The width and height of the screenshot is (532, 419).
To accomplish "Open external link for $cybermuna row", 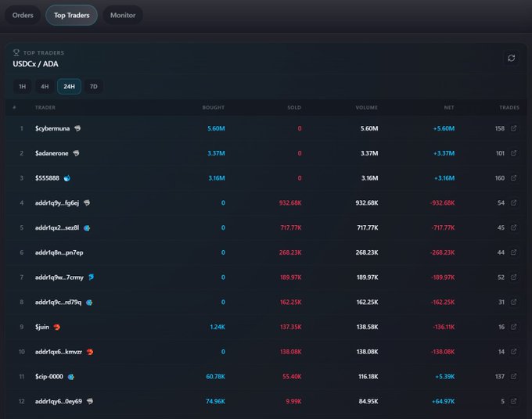I will point(514,128).
